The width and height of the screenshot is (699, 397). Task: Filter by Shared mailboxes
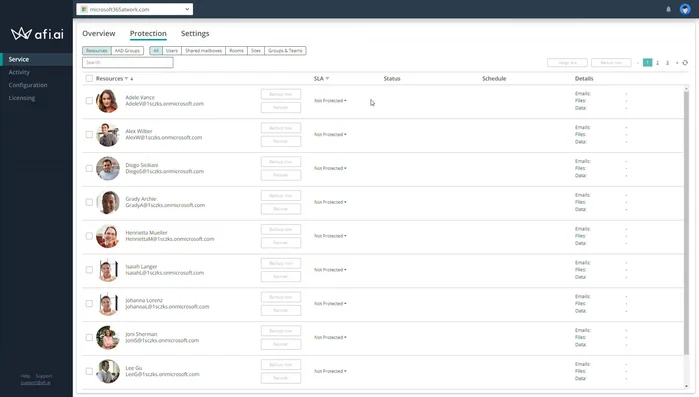point(204,51)
